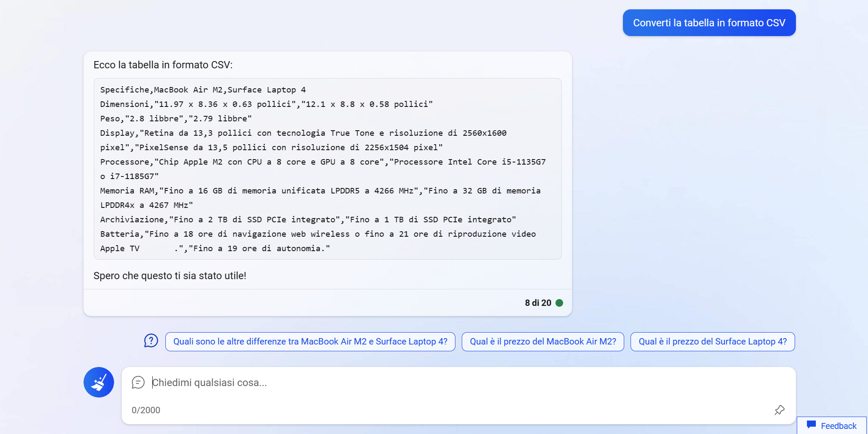Screen dimensions: 868x434
Task: Click the blue chat bubble icon inside Feedback
Action: [x=811, y=425]
